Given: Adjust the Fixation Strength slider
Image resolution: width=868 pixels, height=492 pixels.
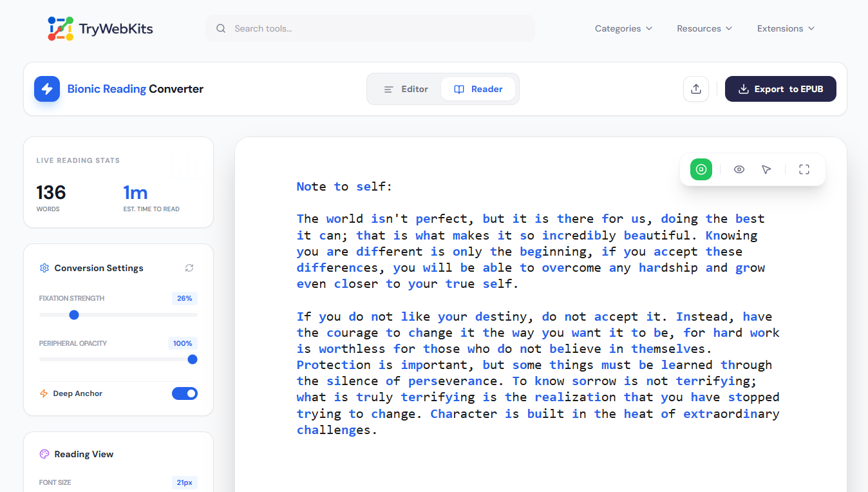Looking at the screenshot, I should coord(74,315).
